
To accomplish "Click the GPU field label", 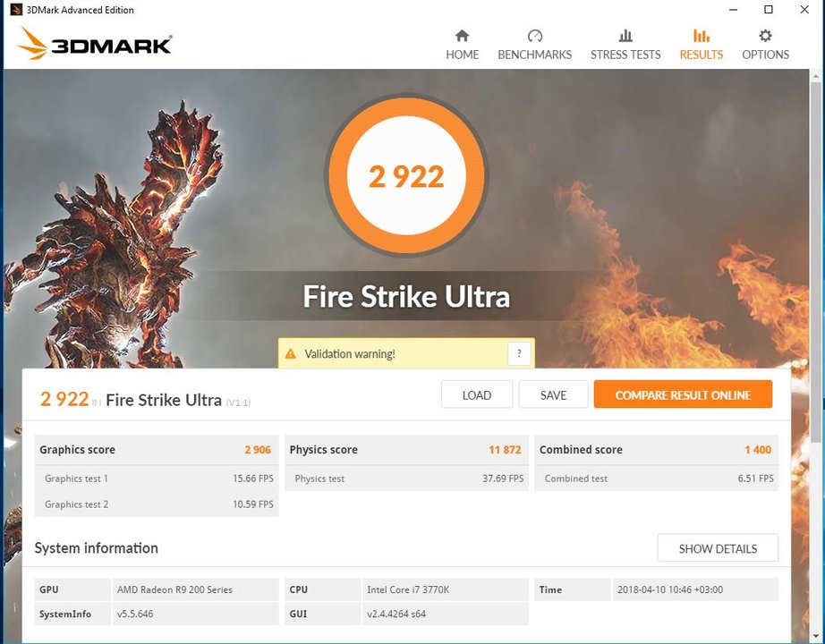I will (x=49, y=589).
